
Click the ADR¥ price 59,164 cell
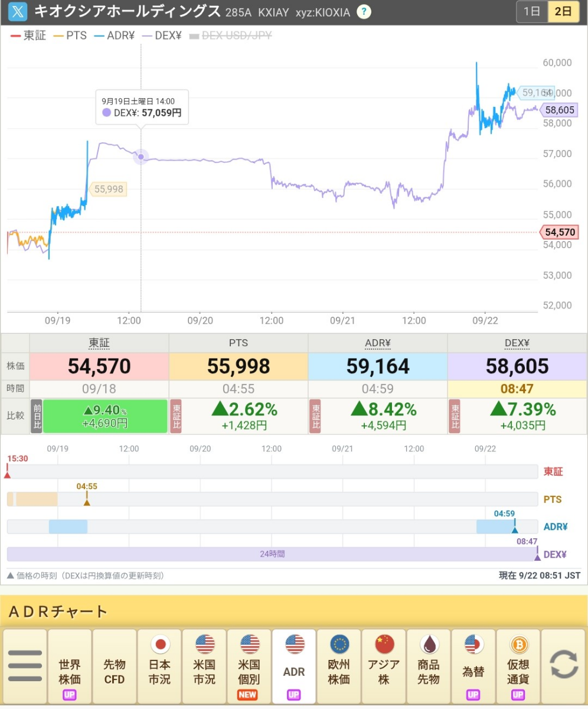click(378, 366)
